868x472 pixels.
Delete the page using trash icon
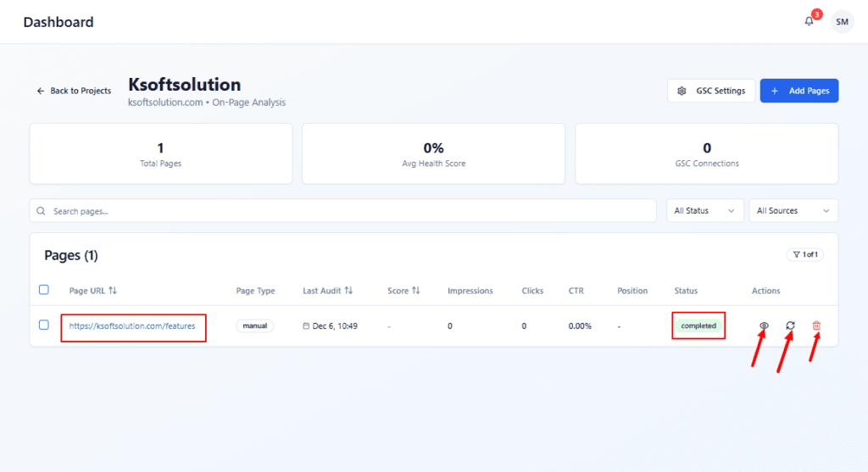tap(816, 325)
